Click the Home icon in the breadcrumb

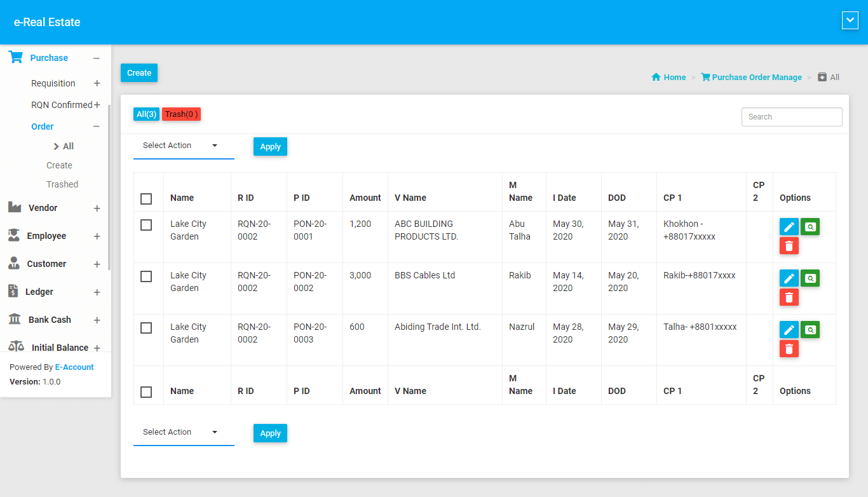tap(656, 77)
